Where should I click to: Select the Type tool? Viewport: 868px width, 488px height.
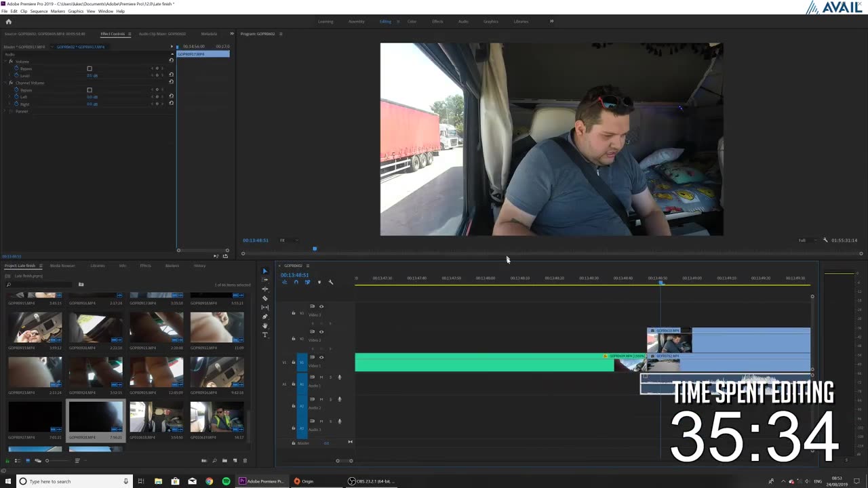pyautogui.click(x=265, y=335)
